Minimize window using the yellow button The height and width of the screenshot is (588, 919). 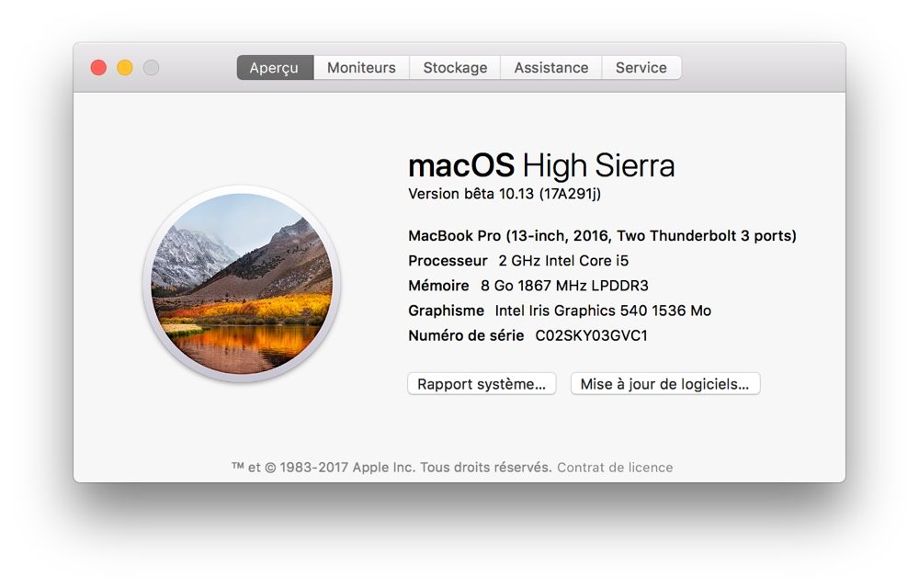[125, 68]
